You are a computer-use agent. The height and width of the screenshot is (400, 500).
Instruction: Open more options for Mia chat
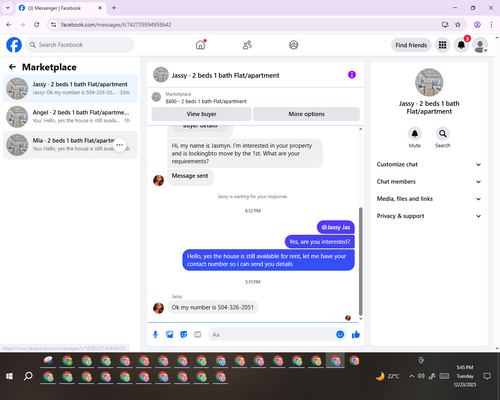[120, 145]
